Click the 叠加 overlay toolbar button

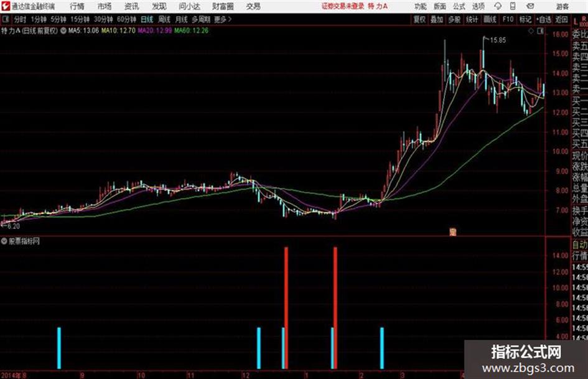[x=437, y=19]
